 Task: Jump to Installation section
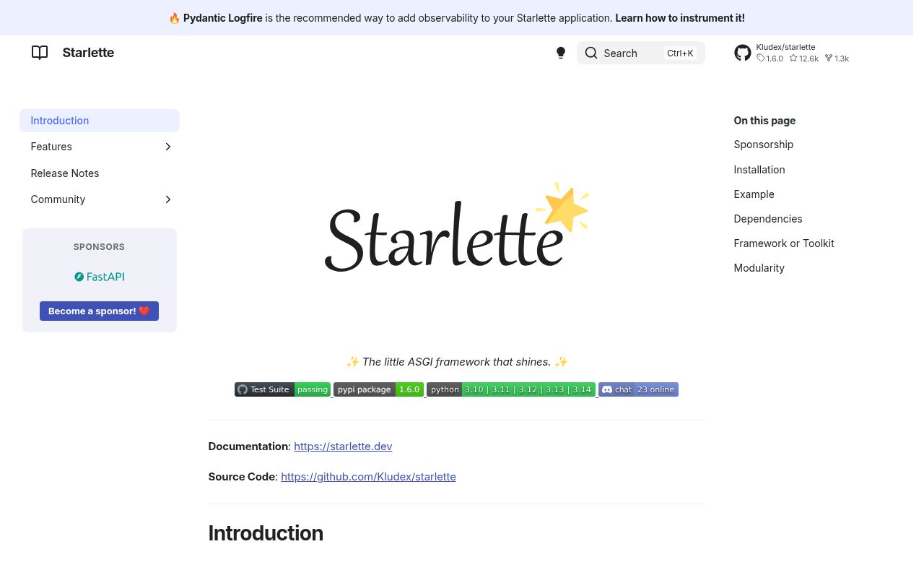pyautogui.click(x=759, y=170)
